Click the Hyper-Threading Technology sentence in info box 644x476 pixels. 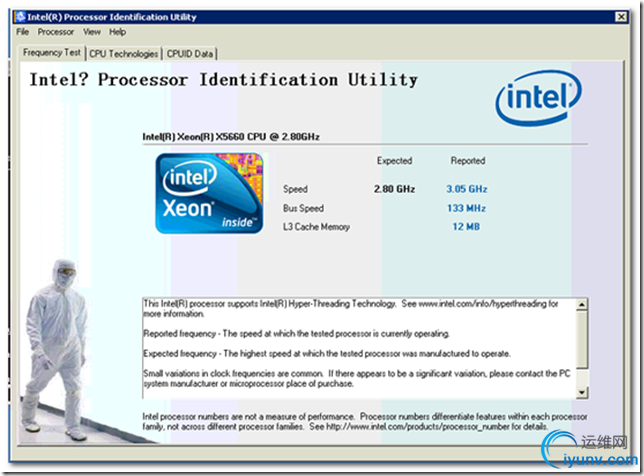350,308
